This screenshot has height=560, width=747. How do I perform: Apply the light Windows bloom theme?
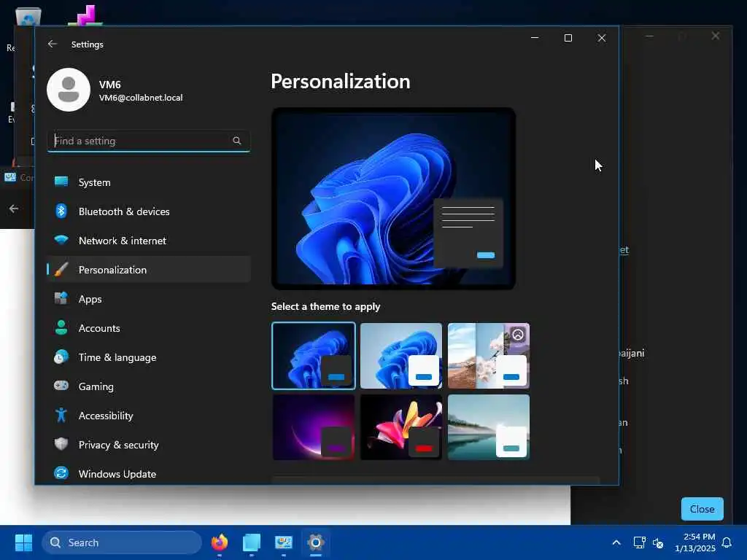tap(401, 356)
